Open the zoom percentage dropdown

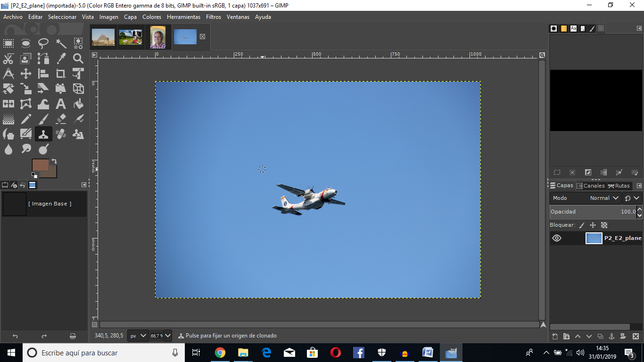click(x=168, y=336)
